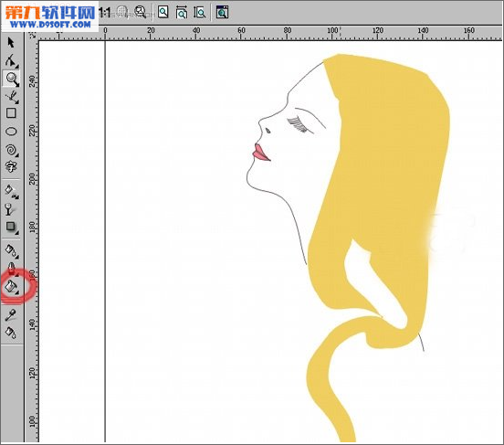Click the Zoom to Page Width button
Image resolution: width=504 pixels, height=445 pixels.
pos(182,13)
